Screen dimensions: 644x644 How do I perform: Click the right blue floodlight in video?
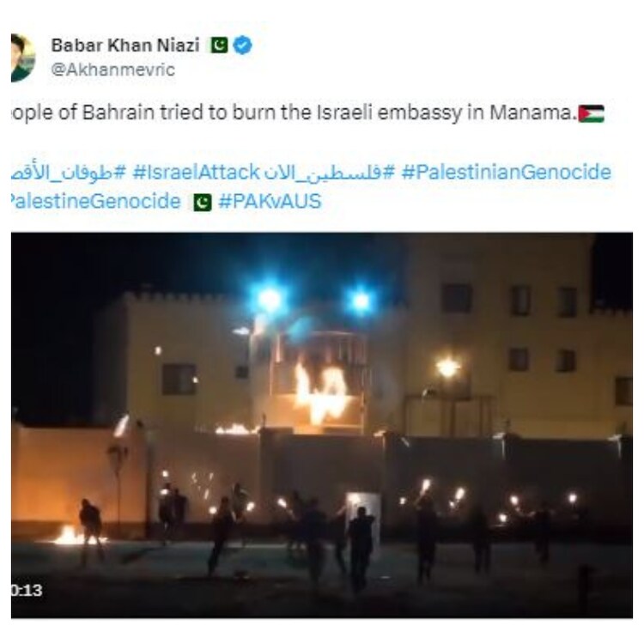point(361,301)
